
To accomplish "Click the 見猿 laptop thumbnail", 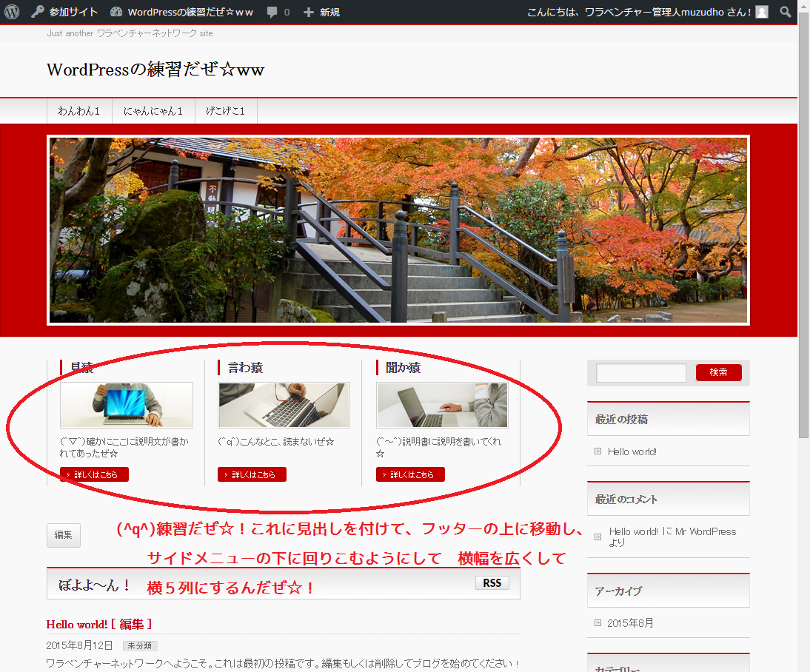I will pyautogui.click(x=127, y=405).
